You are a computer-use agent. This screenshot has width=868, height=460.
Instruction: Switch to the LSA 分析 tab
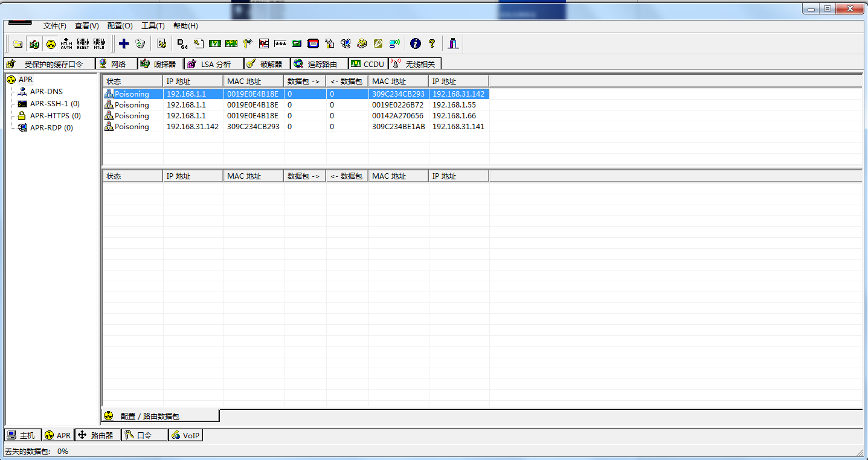(214, 64)
